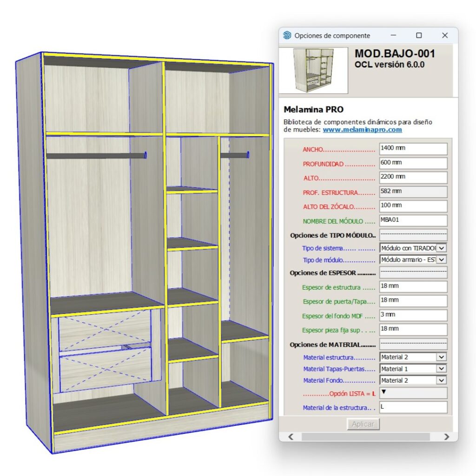Click the horizontal scrollbar track at bottom
This screenshot has width=476, height=476.
(x=367, y=437)
